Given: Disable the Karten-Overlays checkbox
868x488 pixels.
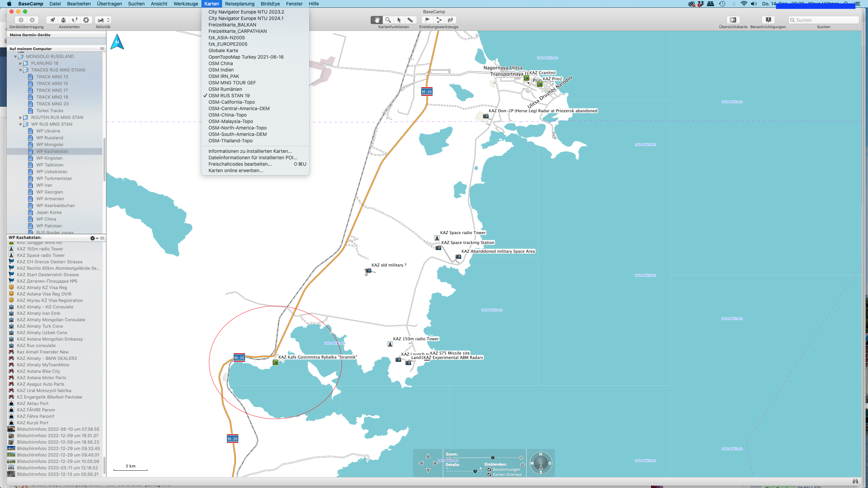Looking at the screenshot, I should pyautogui.click(x=489, y=474).
